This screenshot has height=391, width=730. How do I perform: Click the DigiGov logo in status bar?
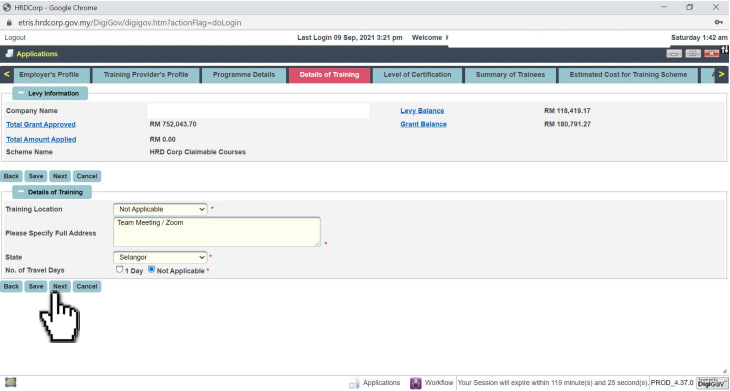click(712, 383)
